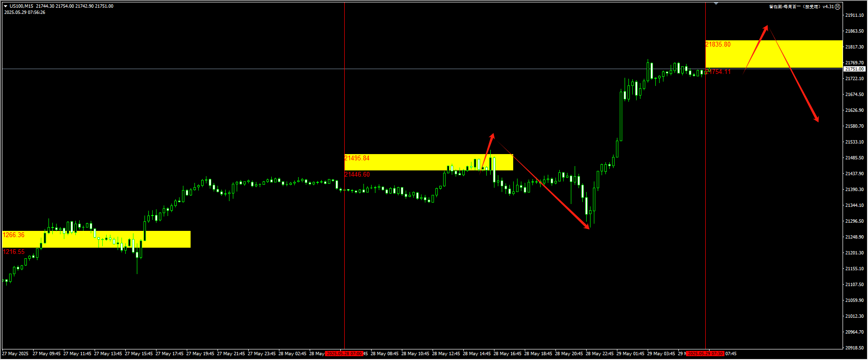Image resolution: width=868 pixels, height=360 pixels.
Task: Click the red 21754.11 price text
Action: click(720, 72)
